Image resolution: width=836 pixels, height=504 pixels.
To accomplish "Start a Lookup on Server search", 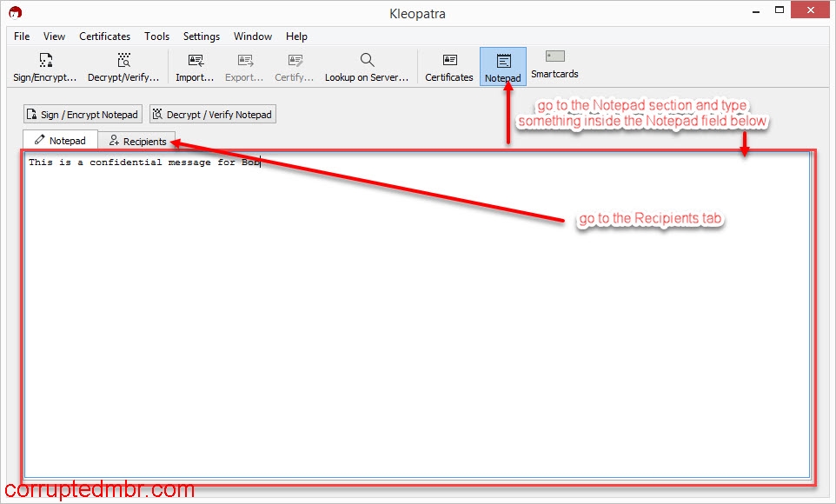I will [x=367, y=65].
